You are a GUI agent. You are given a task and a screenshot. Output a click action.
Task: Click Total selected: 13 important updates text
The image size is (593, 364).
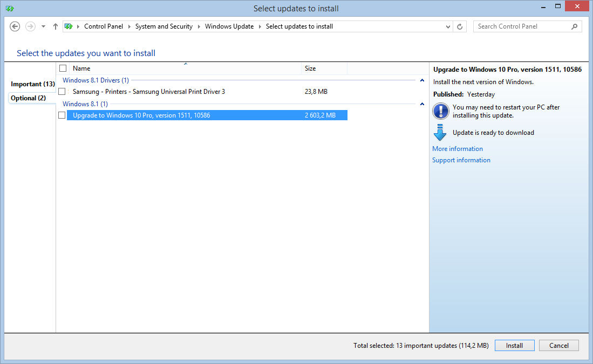421,346
